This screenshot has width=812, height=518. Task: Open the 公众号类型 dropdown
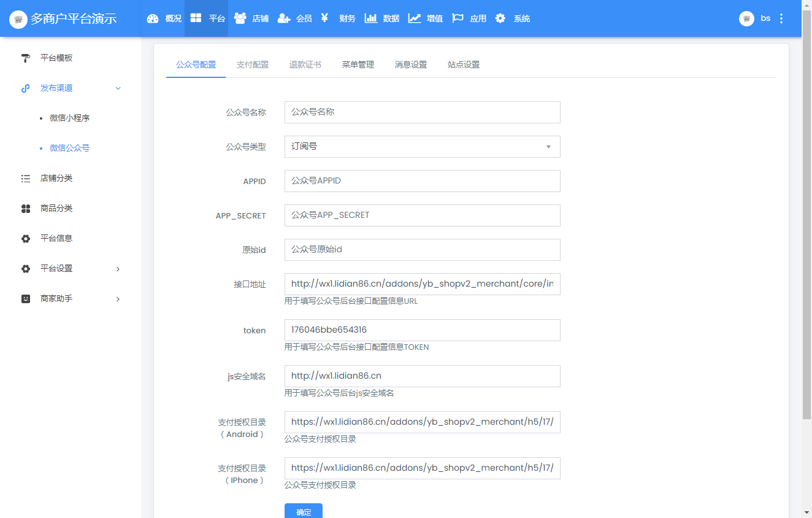[423, 147]
